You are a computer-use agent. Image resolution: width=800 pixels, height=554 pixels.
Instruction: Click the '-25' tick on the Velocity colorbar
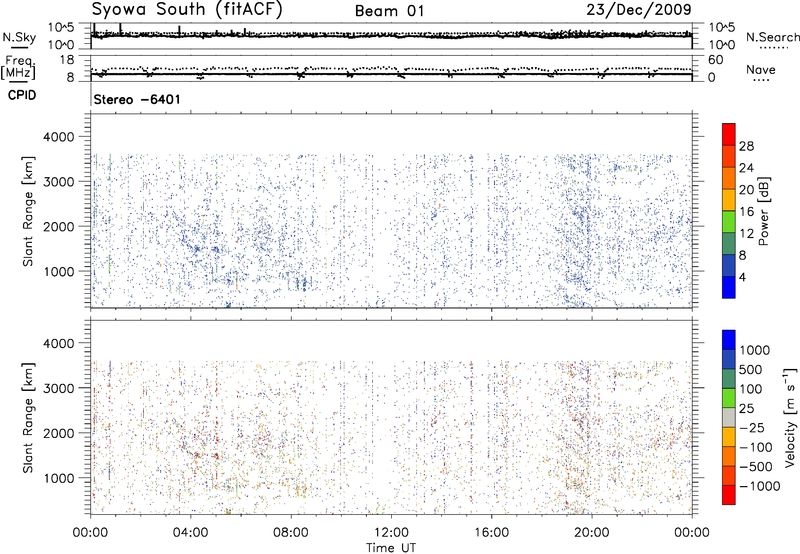point(752,427)
